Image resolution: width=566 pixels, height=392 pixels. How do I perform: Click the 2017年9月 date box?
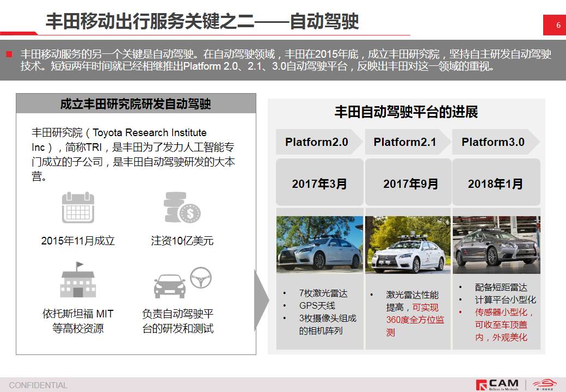[408, 182]
